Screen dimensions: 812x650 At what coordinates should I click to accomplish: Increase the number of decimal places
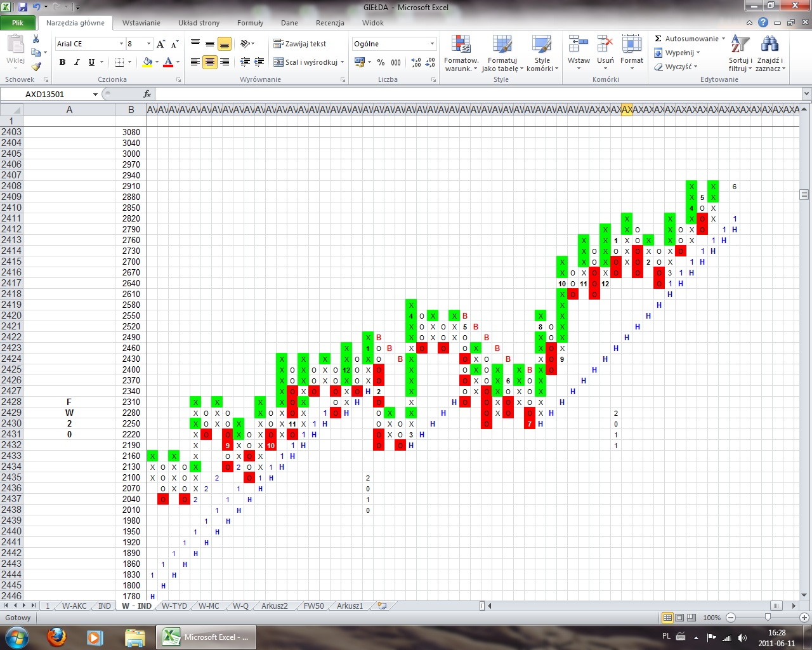[x=416, y=62]
